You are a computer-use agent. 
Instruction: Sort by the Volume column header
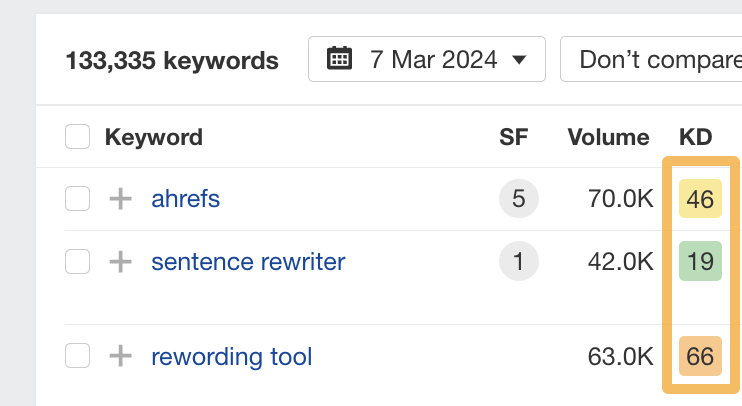pyautogui.click(x=608, y=137)
